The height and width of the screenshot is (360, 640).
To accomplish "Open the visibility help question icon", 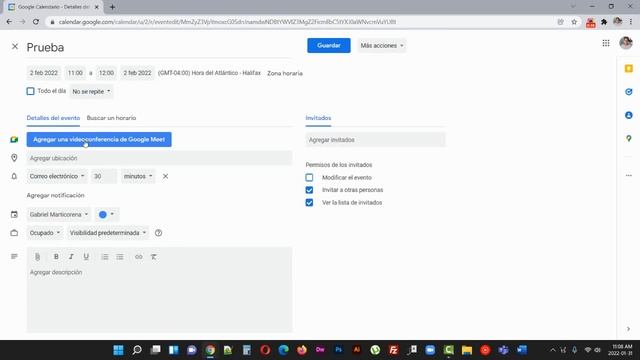I will click(158, 233).
